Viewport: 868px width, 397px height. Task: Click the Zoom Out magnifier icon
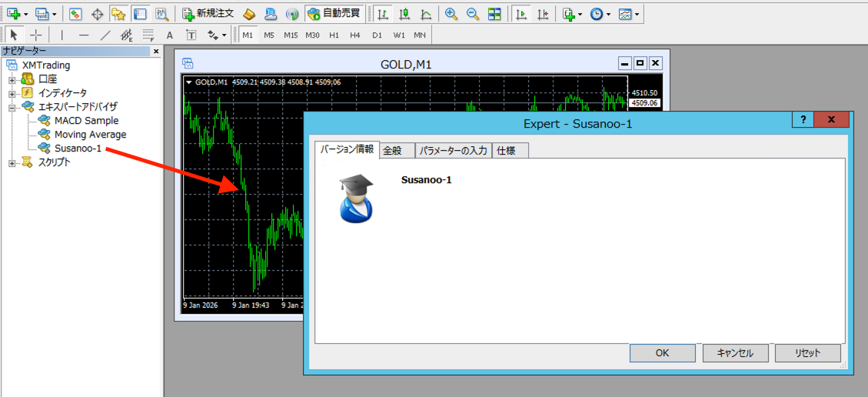tap(473, 14)
